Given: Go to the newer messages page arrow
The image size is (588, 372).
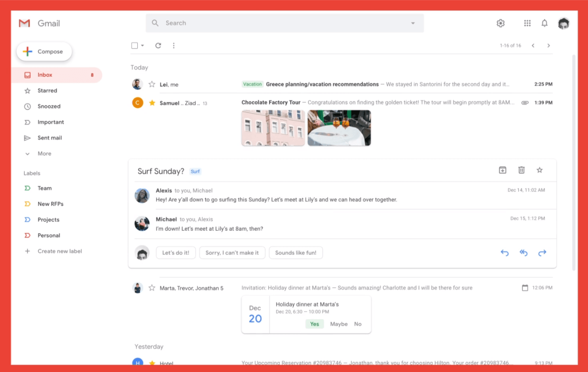Looking at the screenshot, I should click(x=533, y=46).
